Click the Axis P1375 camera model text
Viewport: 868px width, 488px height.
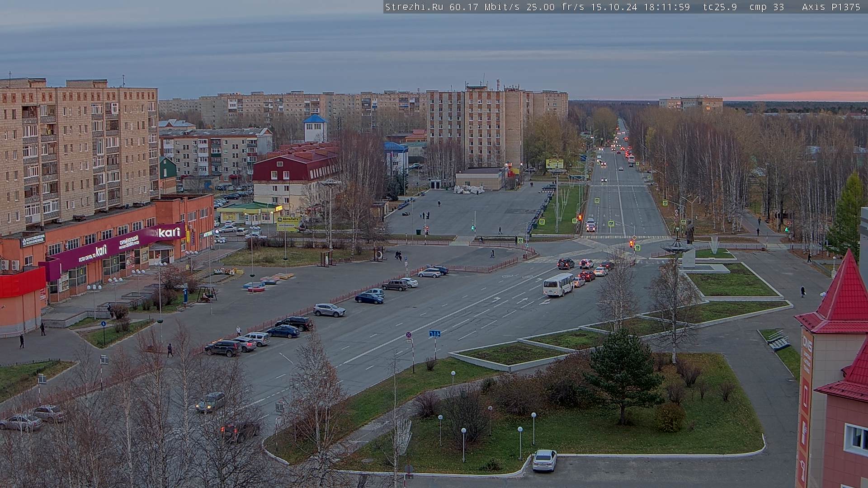click(x=831, y=7)
